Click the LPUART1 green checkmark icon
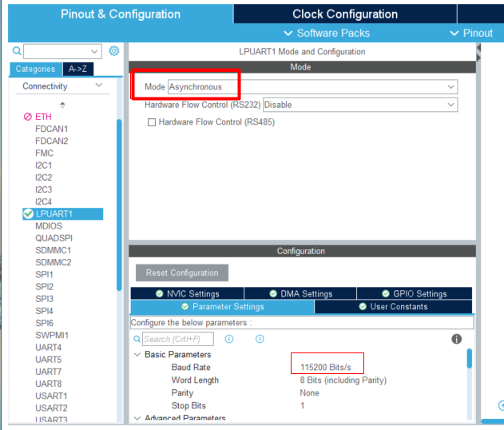 [x=28, y=214]
